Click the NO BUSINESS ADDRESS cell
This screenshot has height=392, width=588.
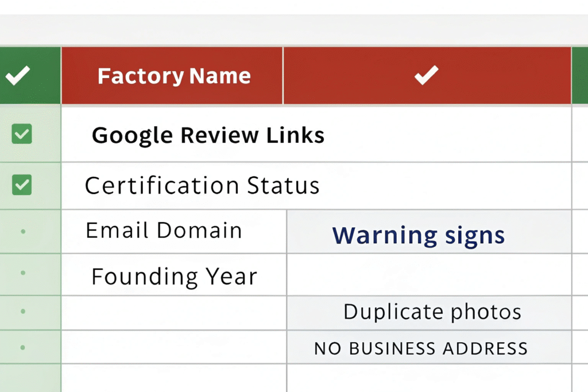pyautogui.click(x=420, y=348)
